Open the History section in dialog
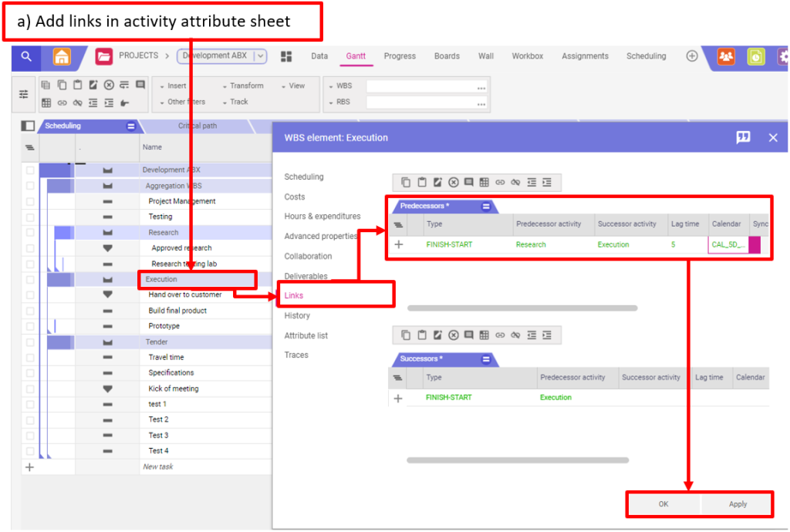The width and height of the screenshot is (790, 532). coord(297,315)
